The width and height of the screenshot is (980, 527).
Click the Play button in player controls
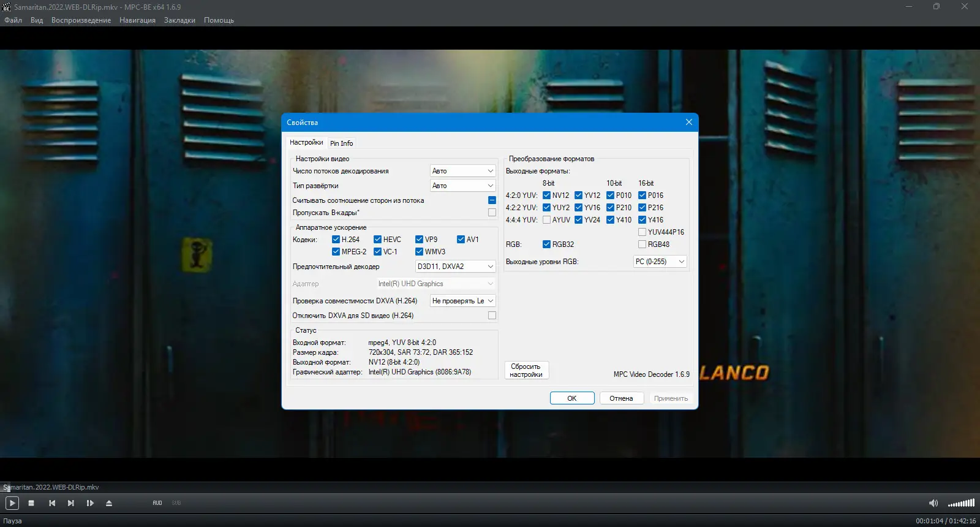(12, 503)
